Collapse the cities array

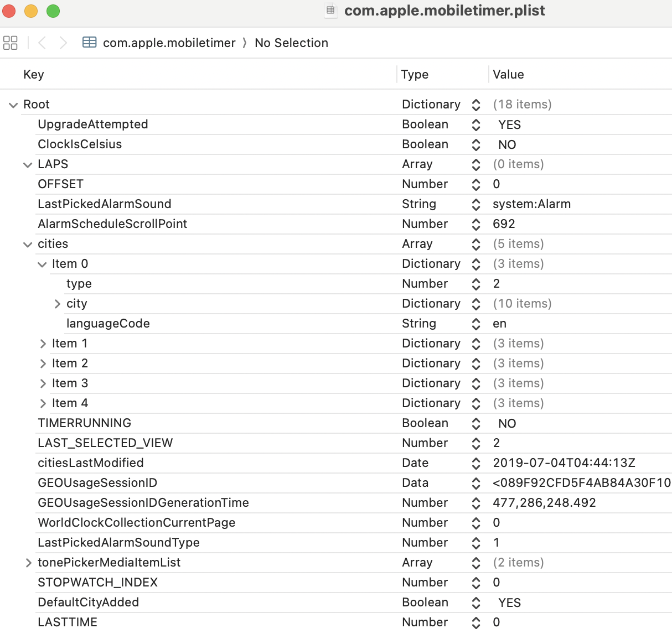pyautogui.click(x=28, y=245)
